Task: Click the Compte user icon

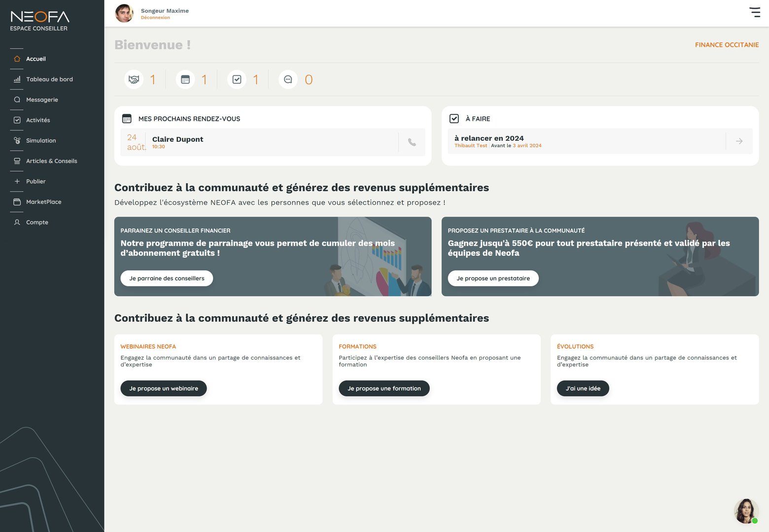Action: pyautogui.click(x=17, y=222)
